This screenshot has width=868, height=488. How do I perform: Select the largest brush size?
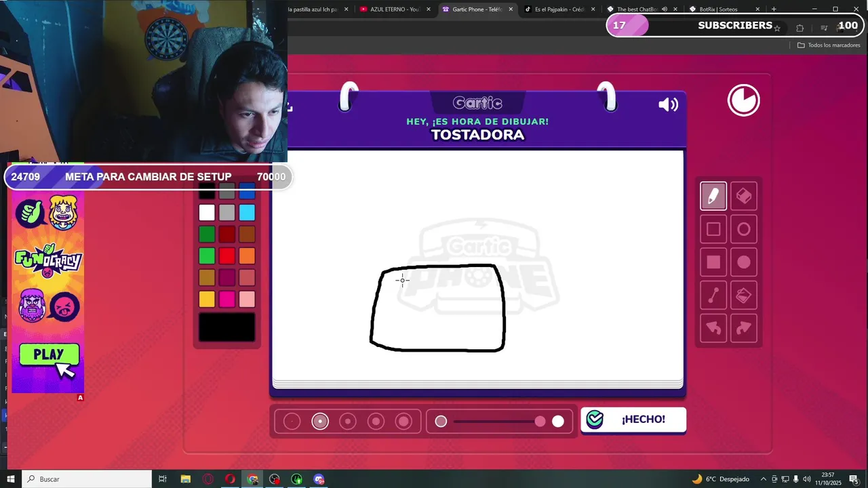[x=404, y=422]
